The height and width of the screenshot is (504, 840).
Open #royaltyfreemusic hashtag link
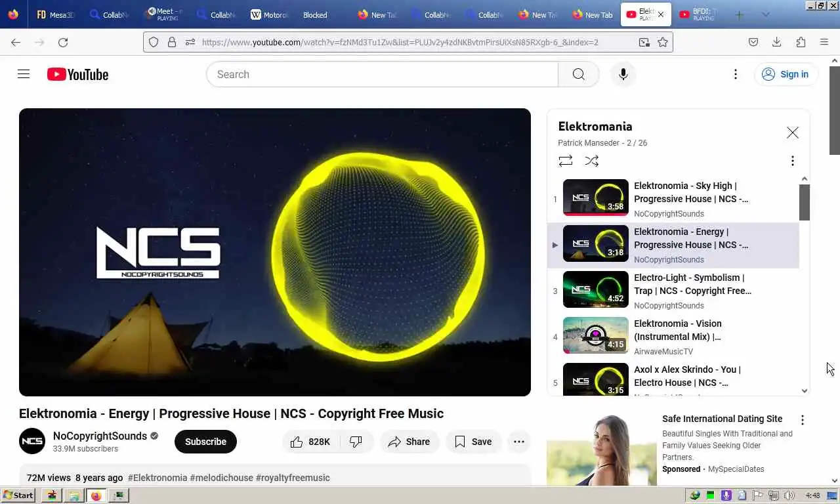pos(293,478)
